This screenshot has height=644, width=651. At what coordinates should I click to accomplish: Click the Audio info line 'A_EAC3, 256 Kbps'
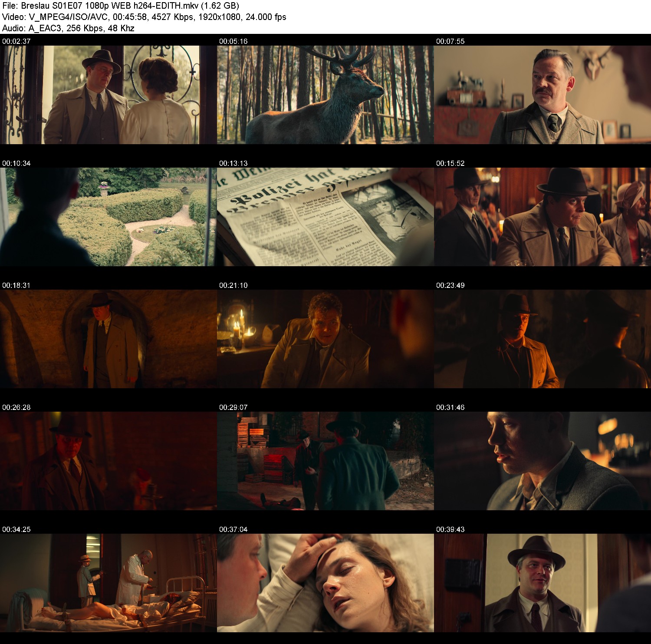pos(68,28)
